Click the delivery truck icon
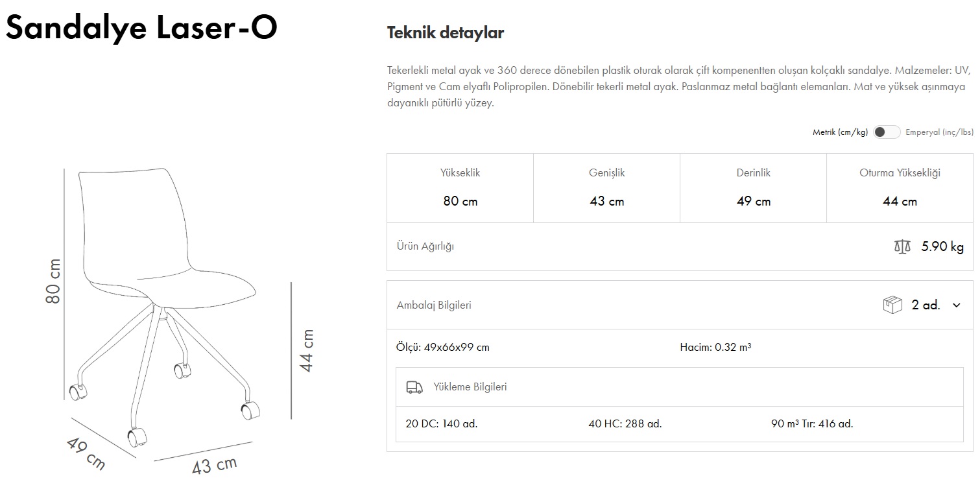Viewport: 980px width, 500px height. tap(414, 387)
